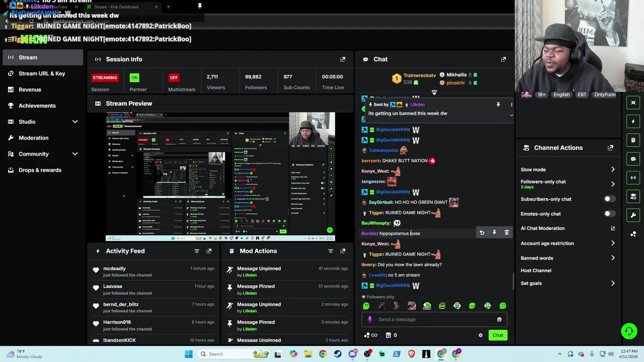Open Set goals settings arrow
This screenshot has width=644, height=362.
coord(613,283)
